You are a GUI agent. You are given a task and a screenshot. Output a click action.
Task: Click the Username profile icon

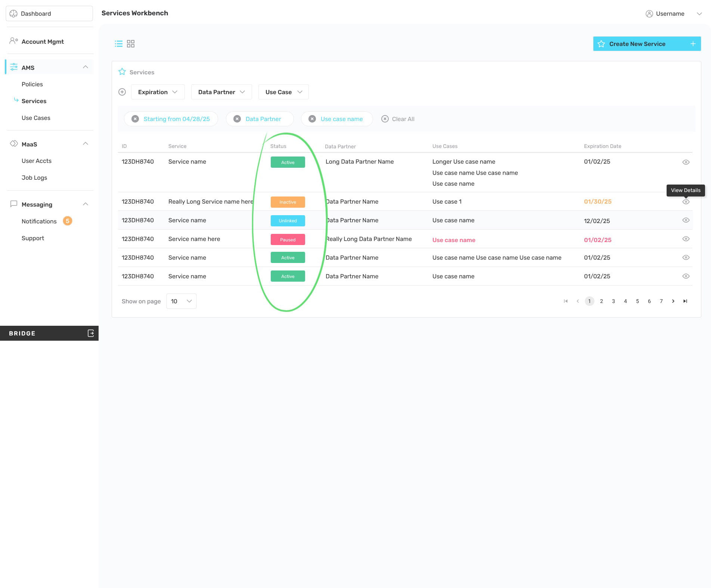tap(649, 14)
